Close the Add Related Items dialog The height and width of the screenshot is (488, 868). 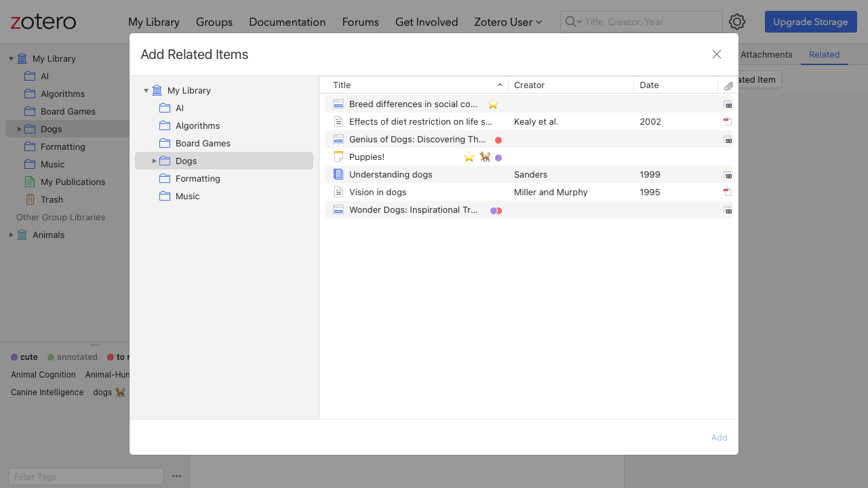point(717,54)
